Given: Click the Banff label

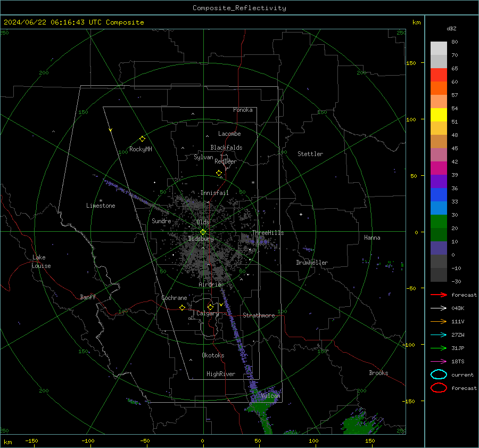Looking at the screenshot, I should pyautogui.click(x=88, y=297).
